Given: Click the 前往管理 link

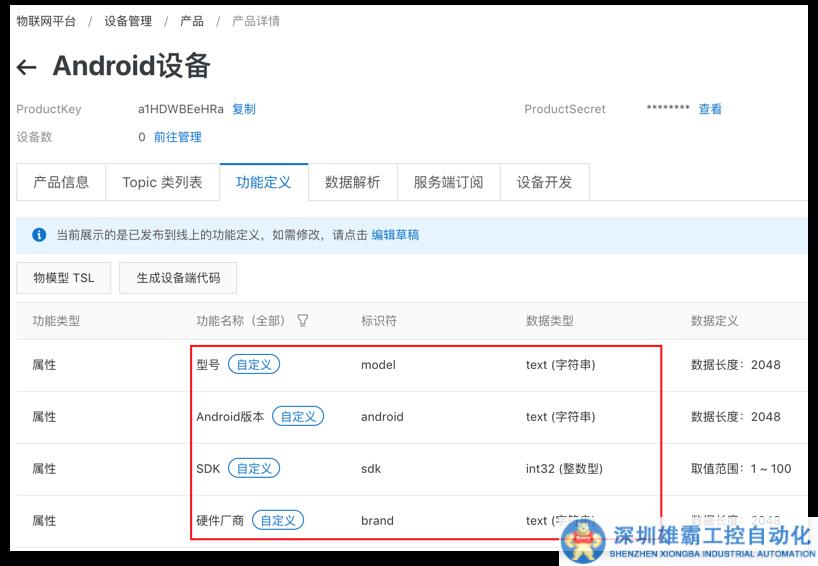Looking at the screenshot, I should 177,137.
